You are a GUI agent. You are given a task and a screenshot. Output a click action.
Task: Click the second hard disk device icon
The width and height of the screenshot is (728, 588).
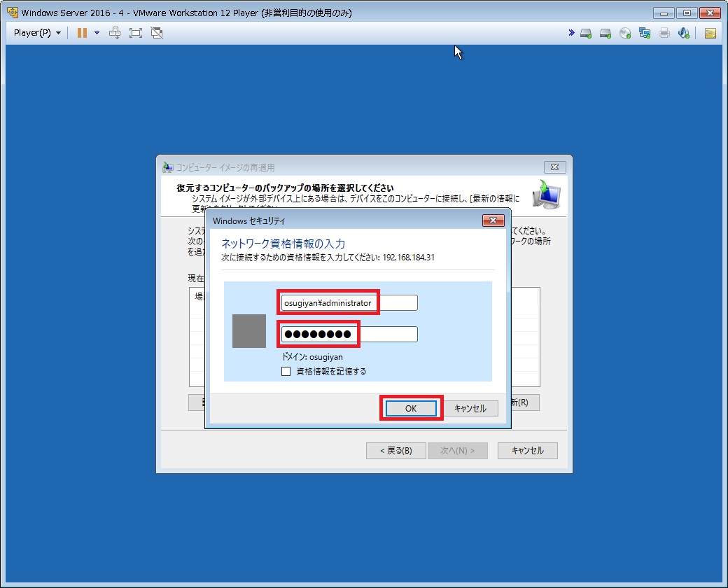[x=605, y=33]
